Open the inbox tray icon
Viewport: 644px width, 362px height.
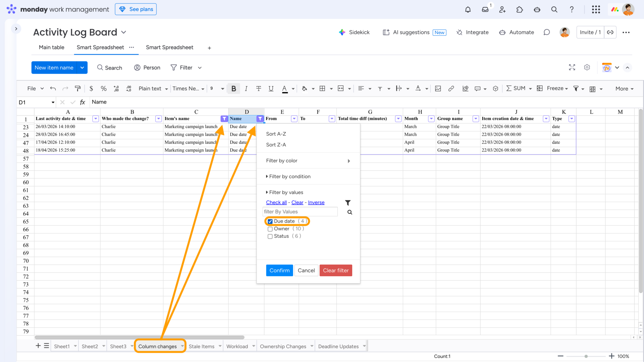coord(485,9)
